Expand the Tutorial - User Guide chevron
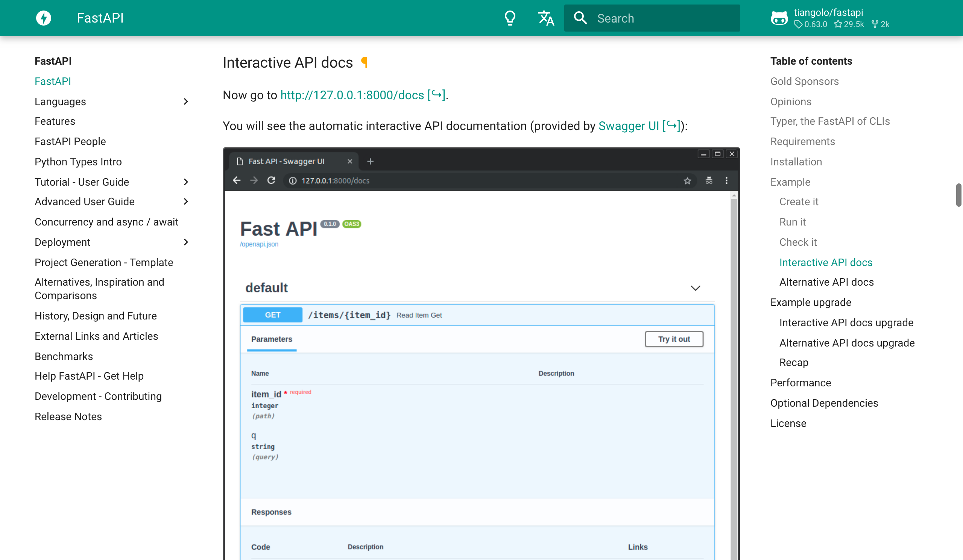 pos(186,182)
